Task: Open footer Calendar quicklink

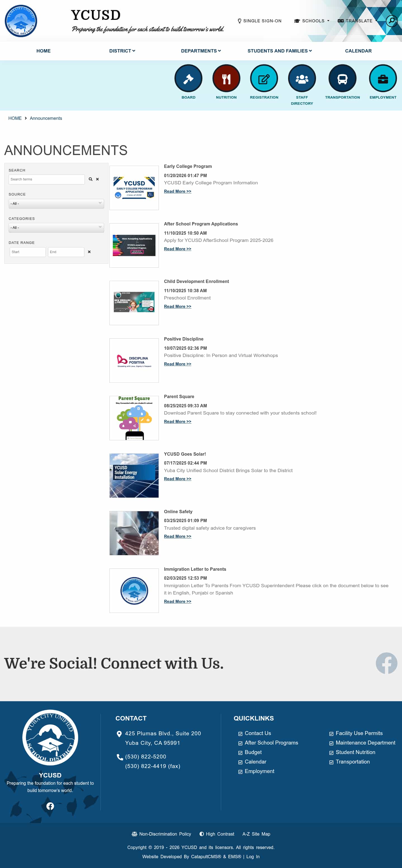Action: [255, 762]
